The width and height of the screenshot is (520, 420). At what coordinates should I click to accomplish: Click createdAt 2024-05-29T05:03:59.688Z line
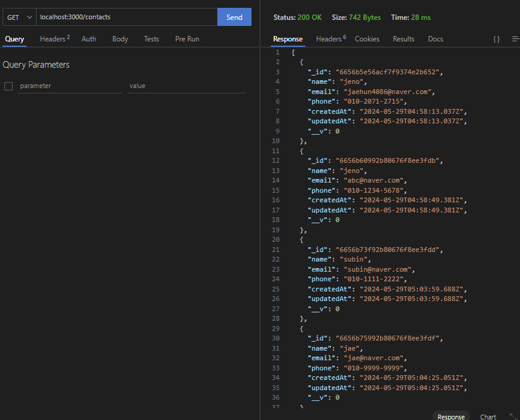tap(387, 289)
